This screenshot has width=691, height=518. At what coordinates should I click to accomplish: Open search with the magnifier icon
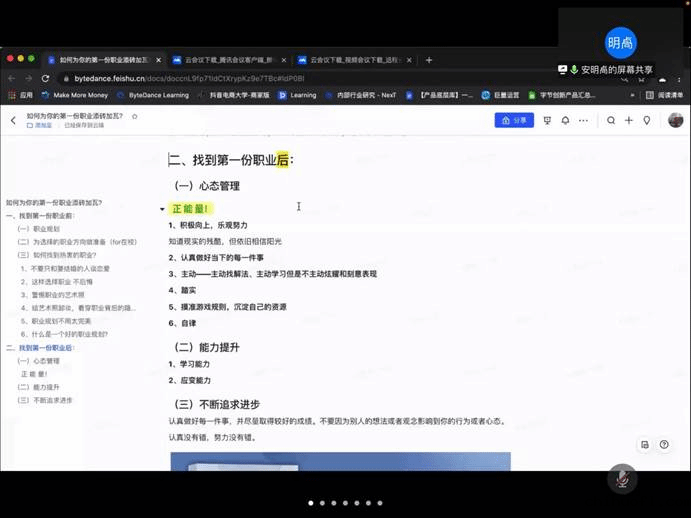611,120
